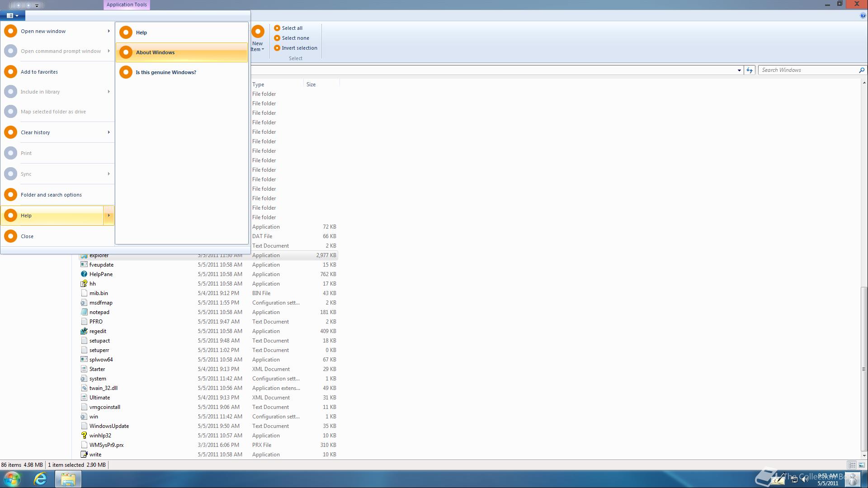Image resolution: width=868 pixels, height=488 pixels.
Task: Click the winhlp32 file icon
Action: [84, 436]
